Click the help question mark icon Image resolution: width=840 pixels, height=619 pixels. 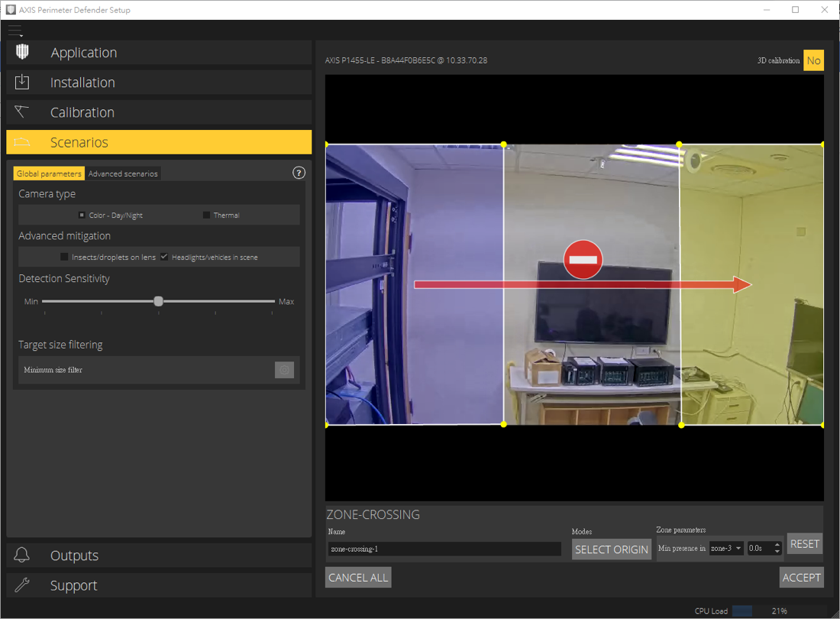click(x=299, y=173)
